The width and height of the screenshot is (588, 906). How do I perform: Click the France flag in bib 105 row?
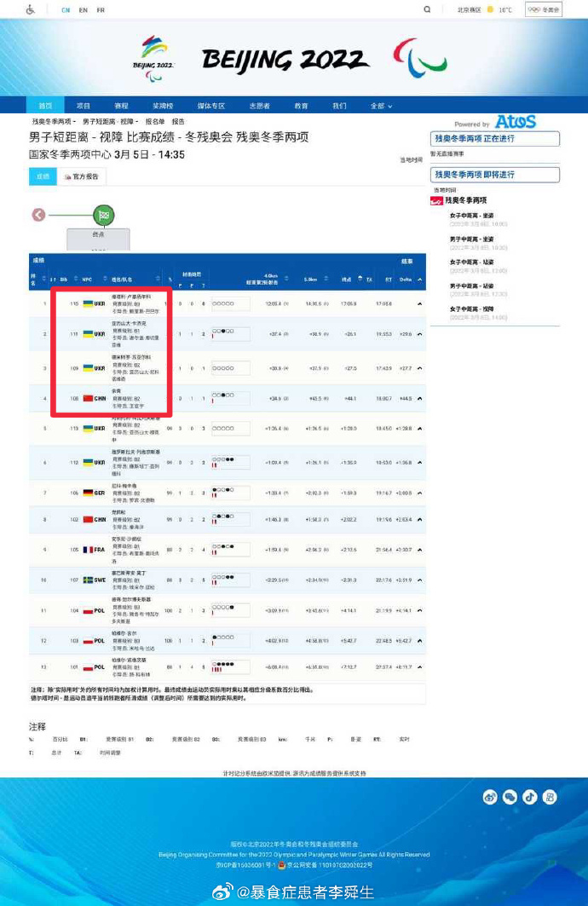[x=88, y=550]
